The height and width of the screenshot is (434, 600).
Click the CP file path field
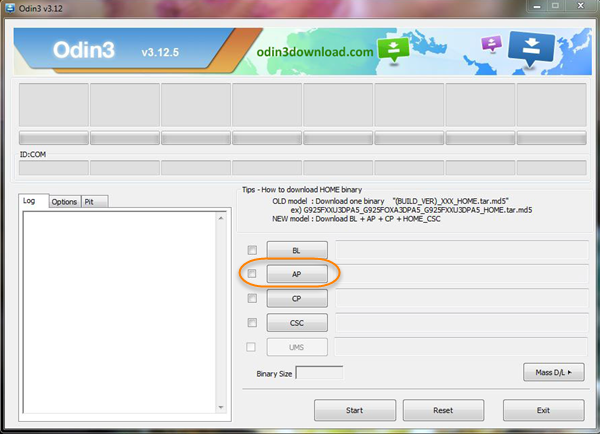[x=462, y=298]
